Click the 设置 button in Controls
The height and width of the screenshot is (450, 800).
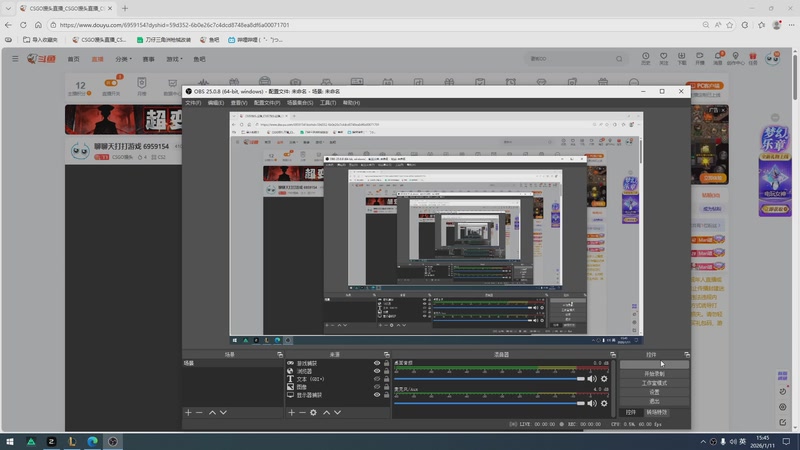click(x=654, y=392)
